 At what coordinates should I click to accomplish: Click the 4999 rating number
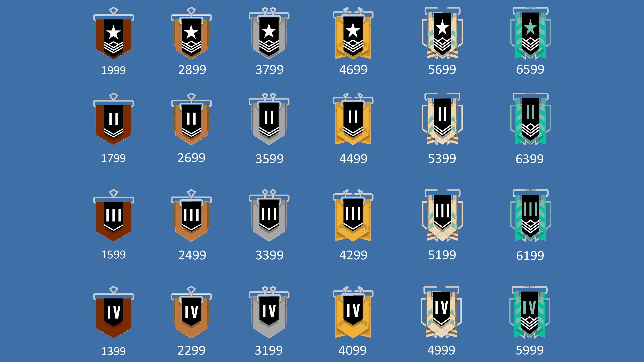(x=441, y=350)
